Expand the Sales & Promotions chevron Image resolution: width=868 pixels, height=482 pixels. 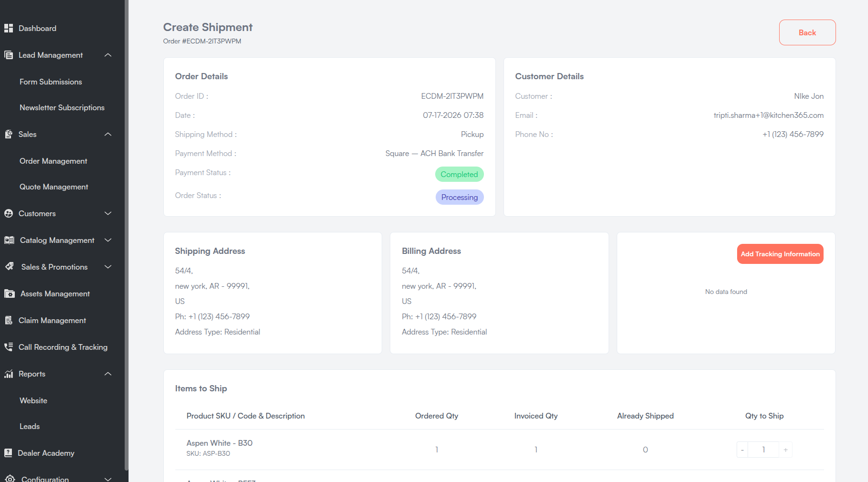pos(108,267)
